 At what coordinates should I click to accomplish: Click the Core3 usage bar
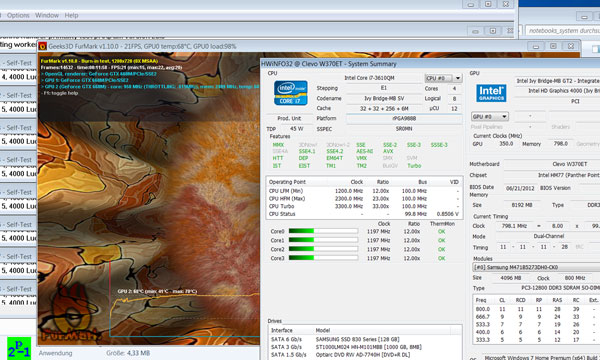[x=323, y=258]
